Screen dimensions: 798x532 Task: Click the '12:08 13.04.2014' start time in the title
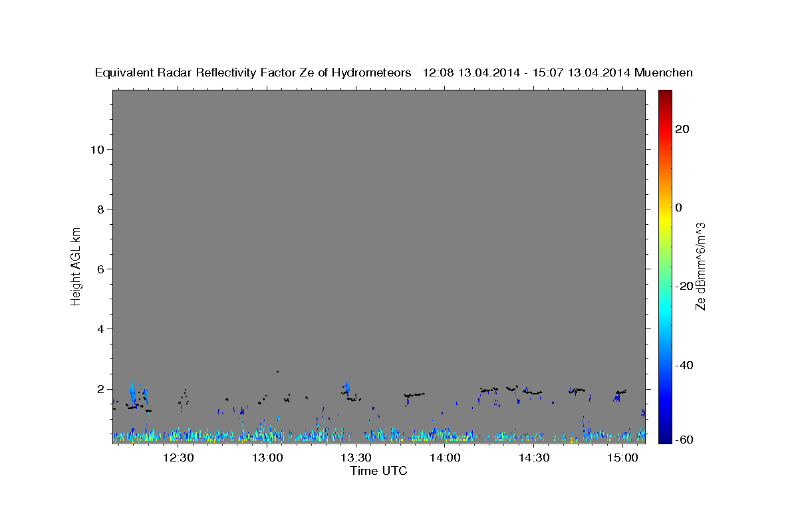click(x=471, y=72)
